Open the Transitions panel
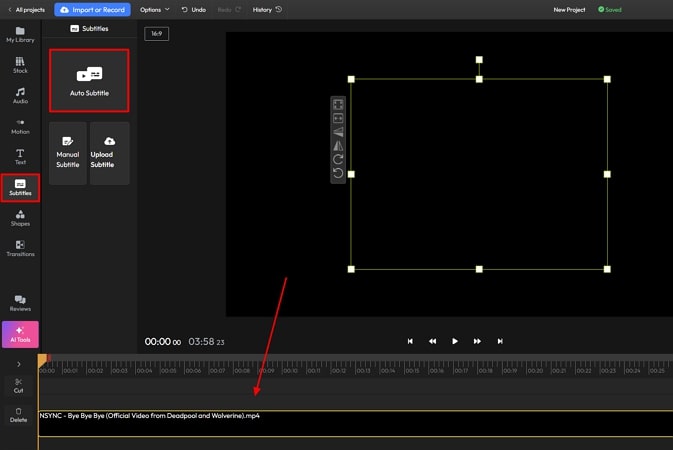 (x=20, y=248)
